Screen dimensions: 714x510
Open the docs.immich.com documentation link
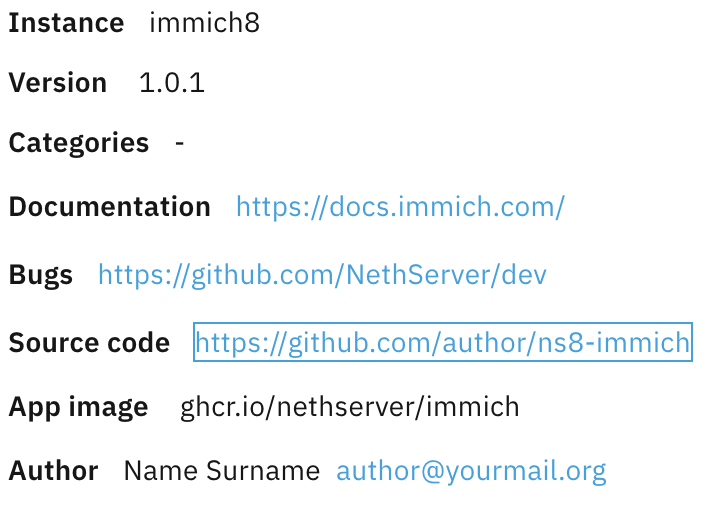[x=400, y=207]
